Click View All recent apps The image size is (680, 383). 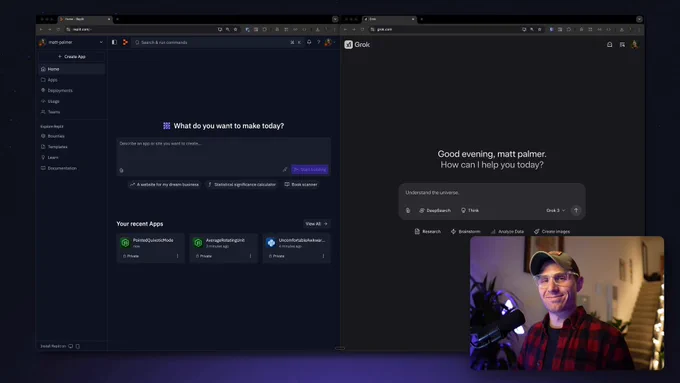click(317, 224)
